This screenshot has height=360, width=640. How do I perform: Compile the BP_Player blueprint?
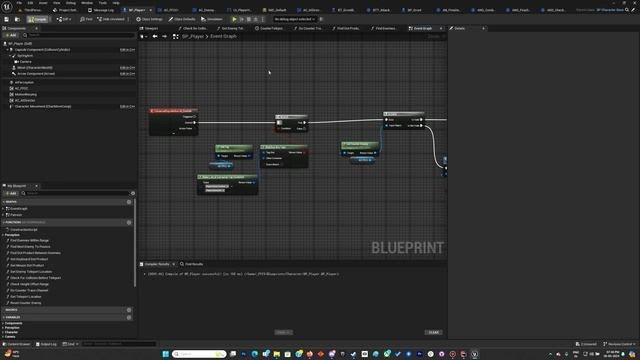tap(38, 19)
